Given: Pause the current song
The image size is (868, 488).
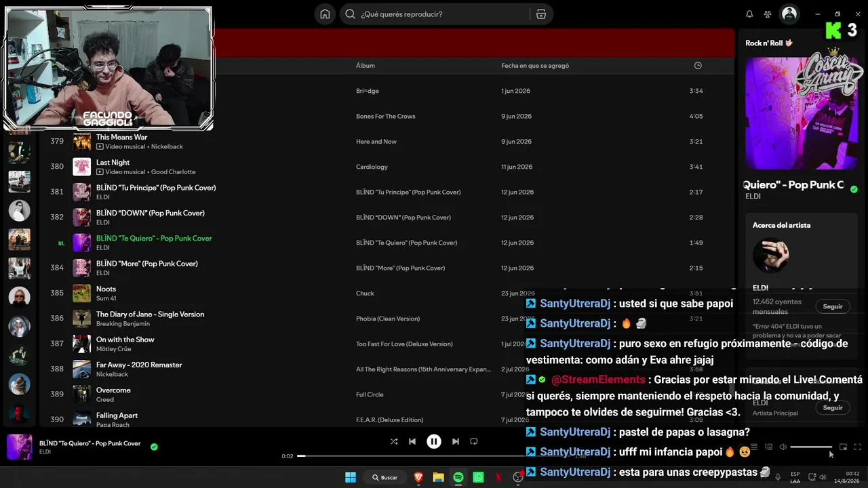Looking at the screenshot, I should coord(434,441).
